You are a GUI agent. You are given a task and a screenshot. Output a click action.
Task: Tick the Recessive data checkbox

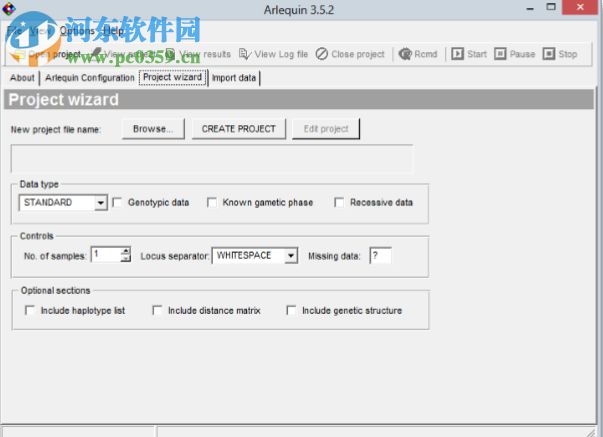(339, 202)
